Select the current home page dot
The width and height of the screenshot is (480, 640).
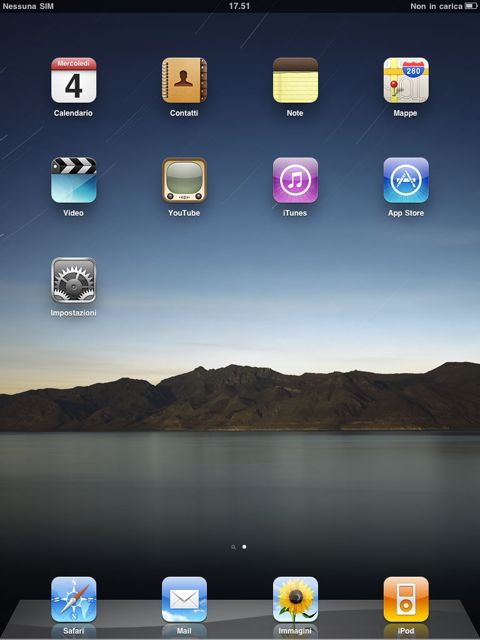coord(244,547)
